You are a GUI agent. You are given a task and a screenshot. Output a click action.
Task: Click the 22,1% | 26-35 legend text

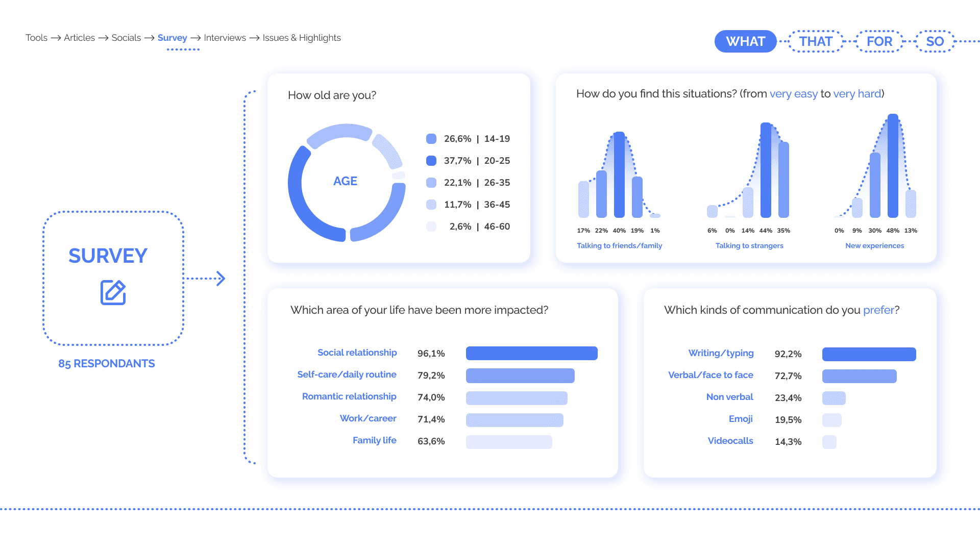click(477, 183)
